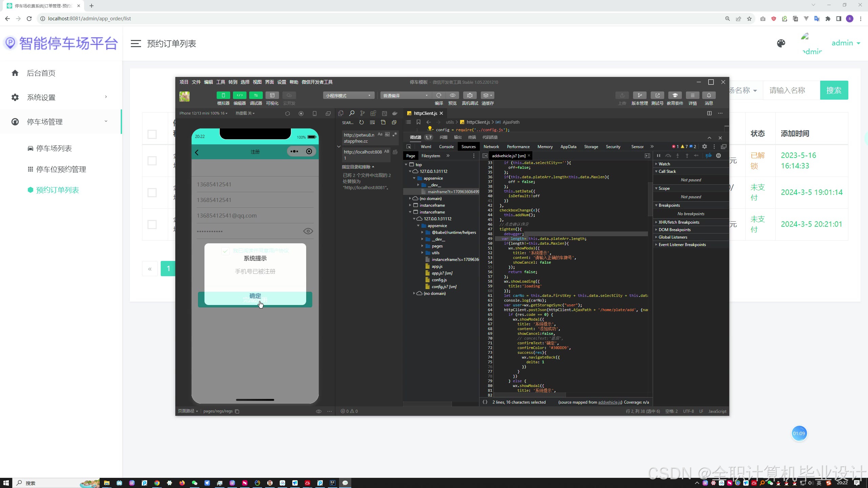Switch to the Network tab

tap(491, 146)
